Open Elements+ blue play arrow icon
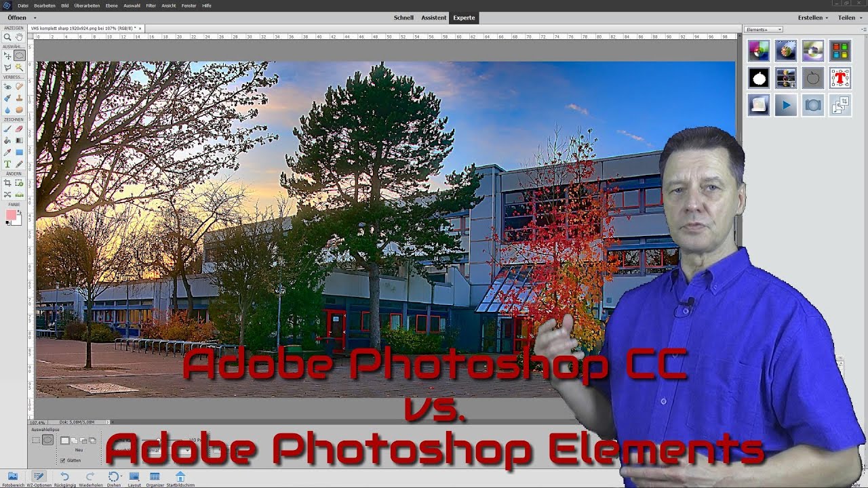Viewport: 868px width, 488px height. click(786, 105)
